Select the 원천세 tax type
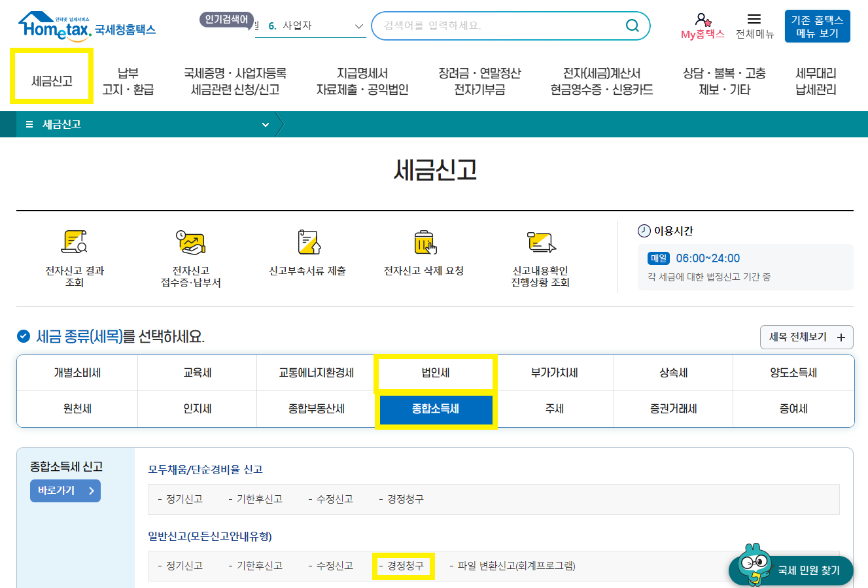 pyautogui.click(x=77, y=409)
